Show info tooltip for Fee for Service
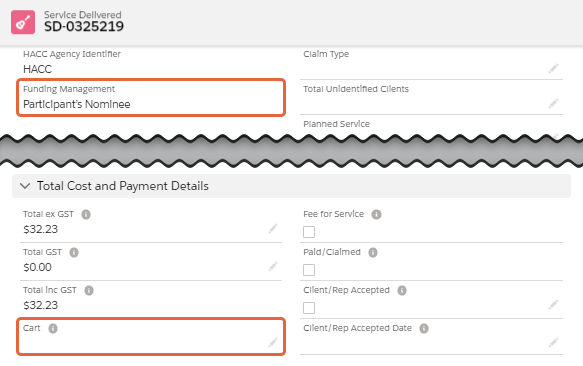 [376, 215]
